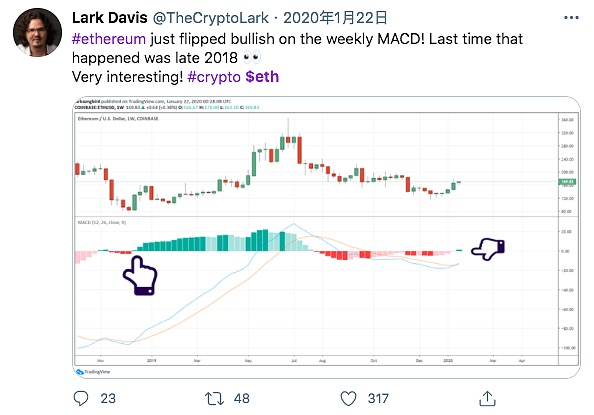The width and height of the screenshot is (594, 415).
Task: Open the tweet's three-dot more menu
Action: coord(571,17)
